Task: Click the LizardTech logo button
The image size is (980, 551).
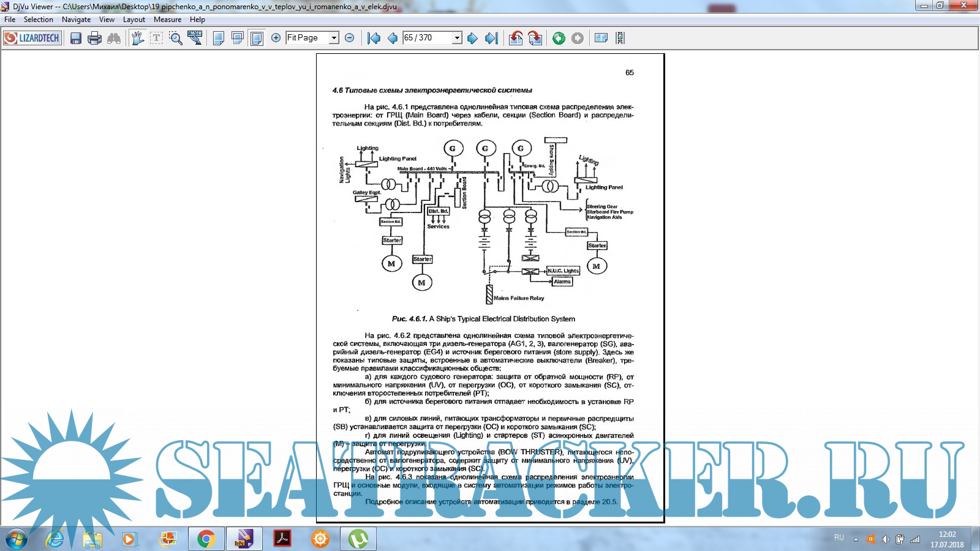Action: [32, 38]
